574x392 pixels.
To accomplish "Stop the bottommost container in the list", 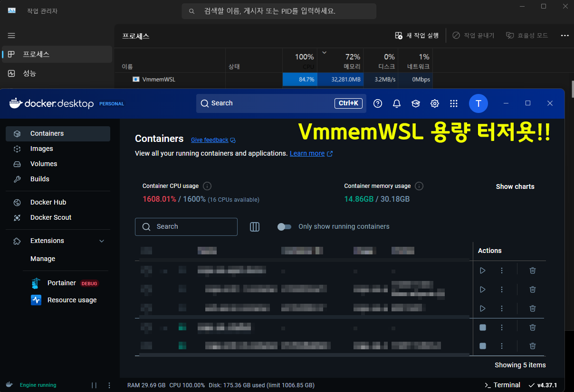I will click(483, 346).
